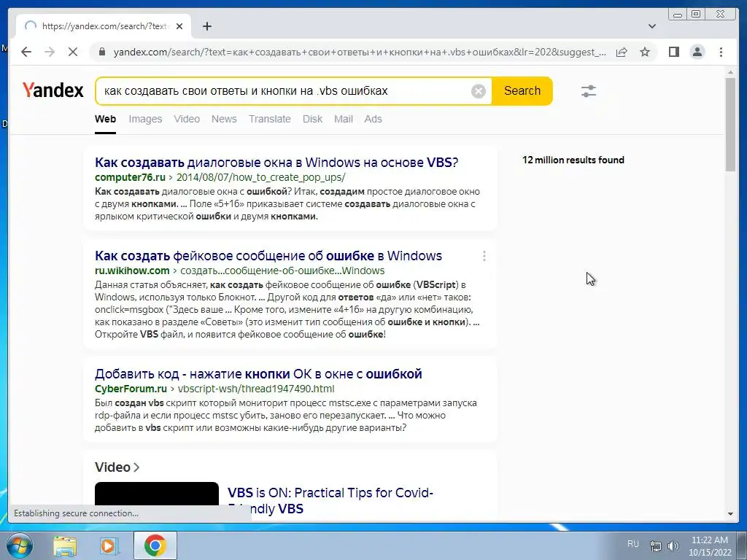Open the Ads tab

pyautogui.click(x=373, y=119)
